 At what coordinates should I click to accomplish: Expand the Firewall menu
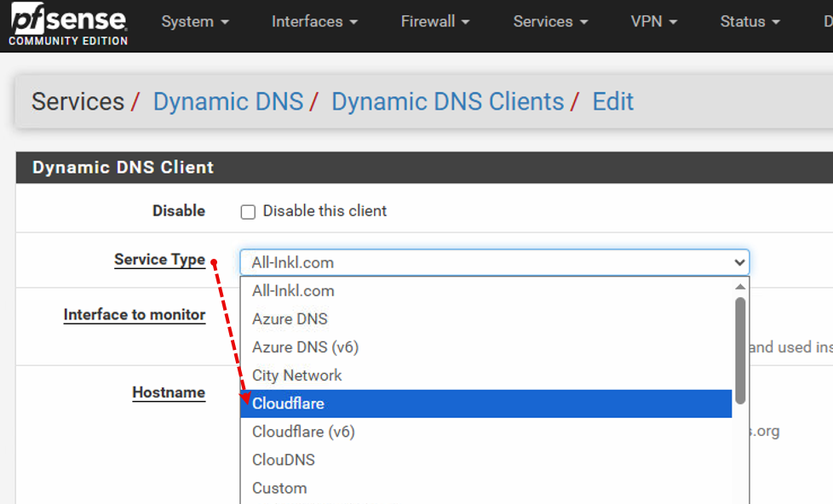point(435,22)
